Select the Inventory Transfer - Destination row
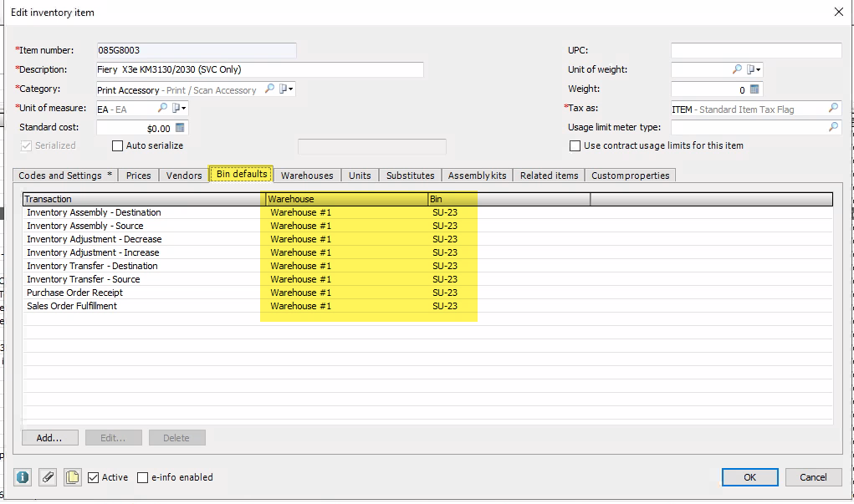This screenshot has height=504, width=854. tap(427, 266)
